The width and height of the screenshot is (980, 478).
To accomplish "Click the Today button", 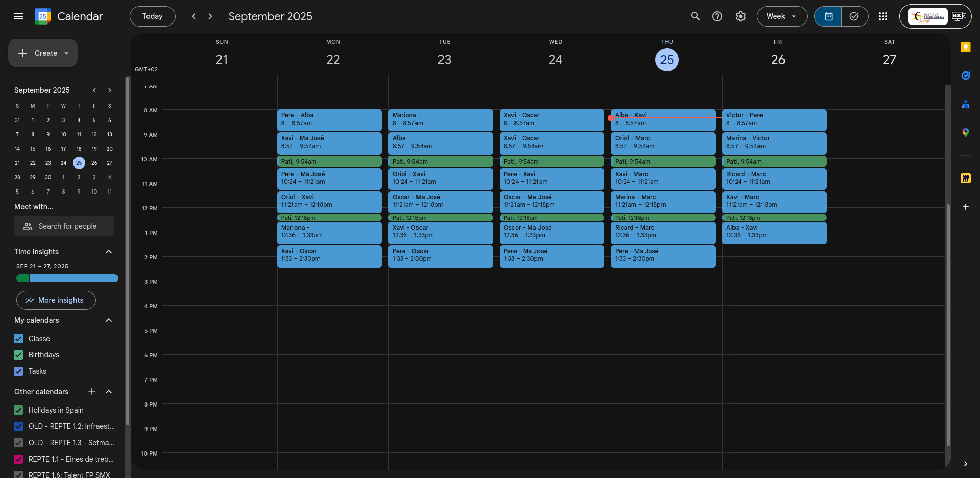I will (152, 16).
